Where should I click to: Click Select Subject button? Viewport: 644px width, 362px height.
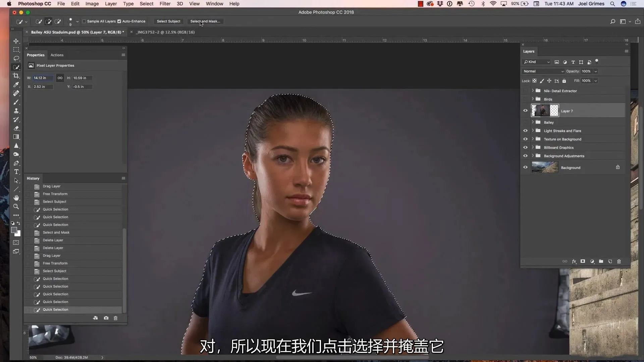point(168,21)
